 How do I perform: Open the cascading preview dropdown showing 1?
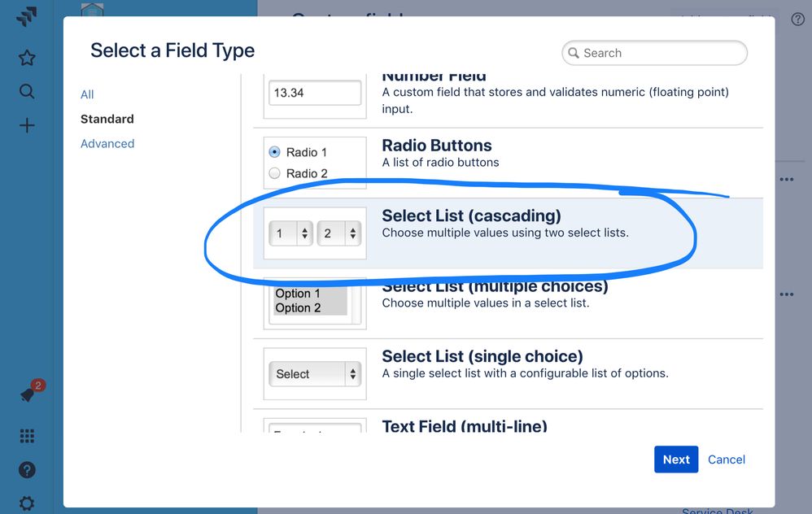tap(291, 233)
